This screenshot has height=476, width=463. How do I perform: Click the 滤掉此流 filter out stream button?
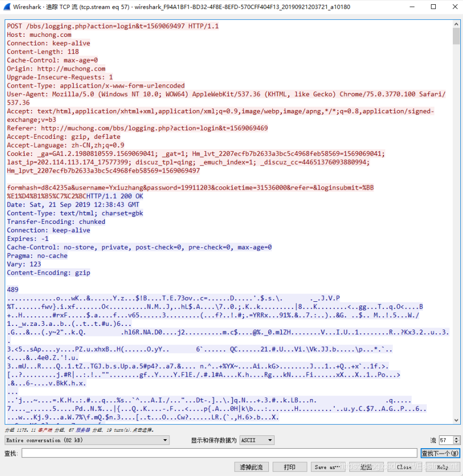(x=251, y=467)
